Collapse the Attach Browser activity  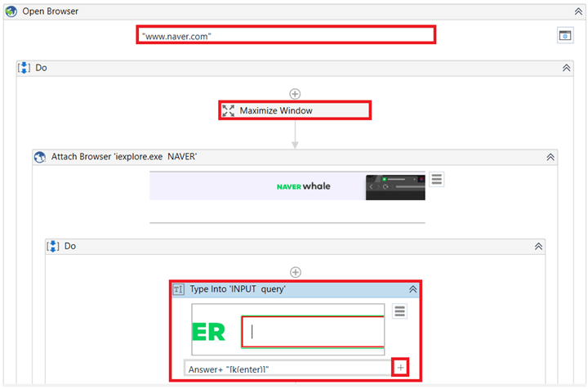click(550, 157)
